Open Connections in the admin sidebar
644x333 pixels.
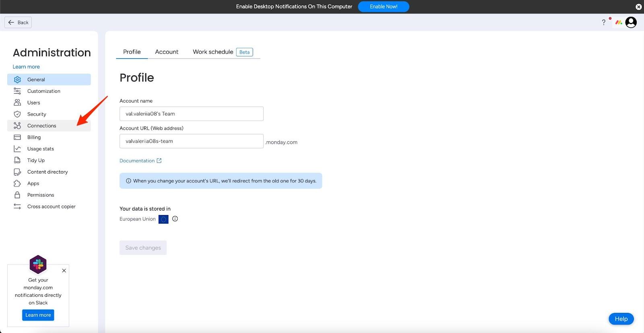(x=41, y=126)
